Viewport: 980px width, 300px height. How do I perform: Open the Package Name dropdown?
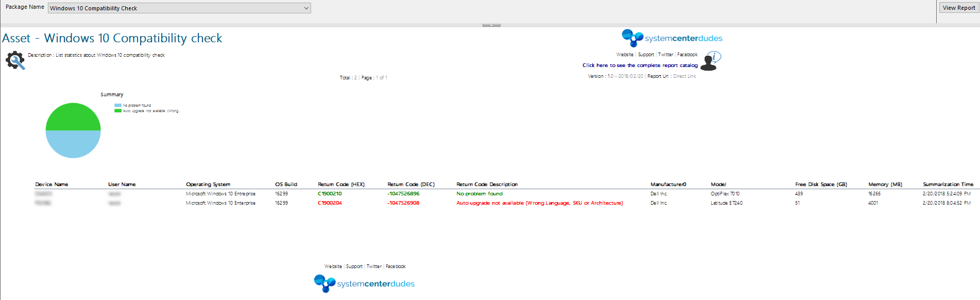point(179,8)
